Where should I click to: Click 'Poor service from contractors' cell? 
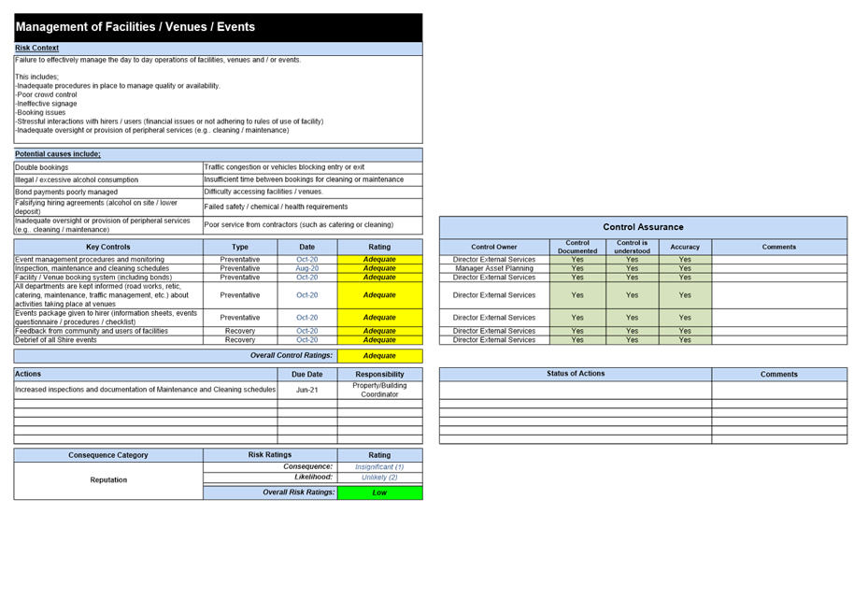[313, 225]
